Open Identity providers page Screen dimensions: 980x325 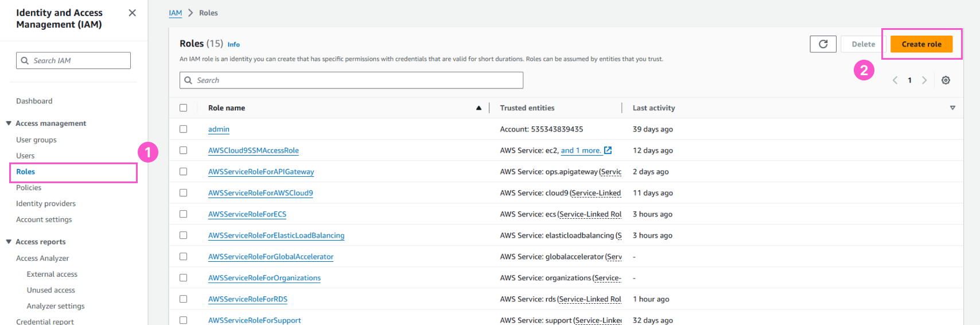(46, 204)
